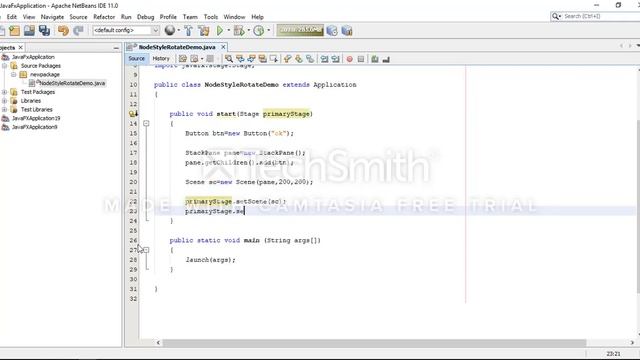The height and width of the screenshot is (360, 640).
Task: Collapse the newpackage tree node
Action: pyautogui.click(x=13, y=75)
